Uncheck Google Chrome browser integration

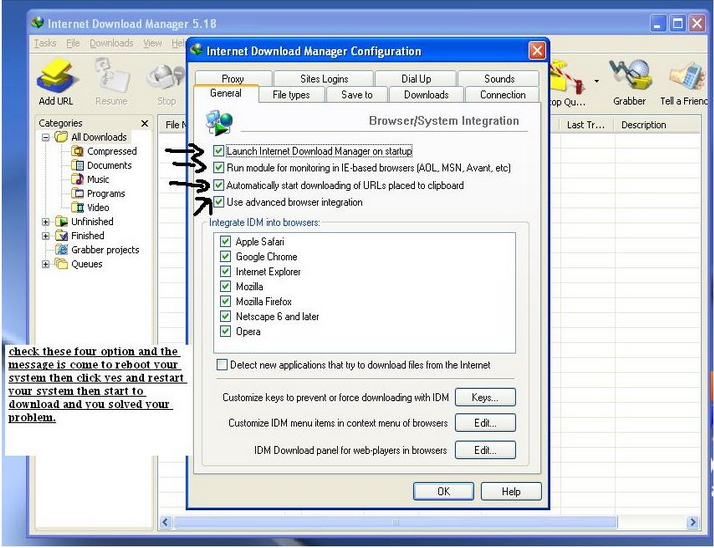tap(226, 257)
